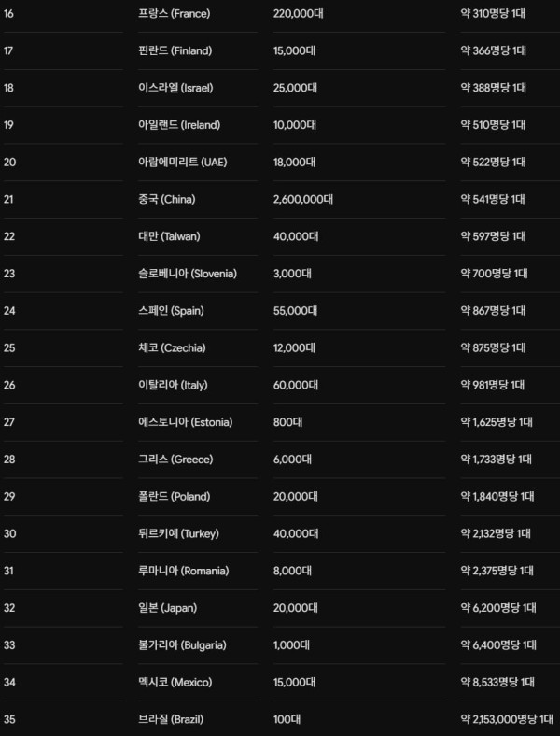Click the 약 867명당 1대 ratio value

tap(493, 310)
